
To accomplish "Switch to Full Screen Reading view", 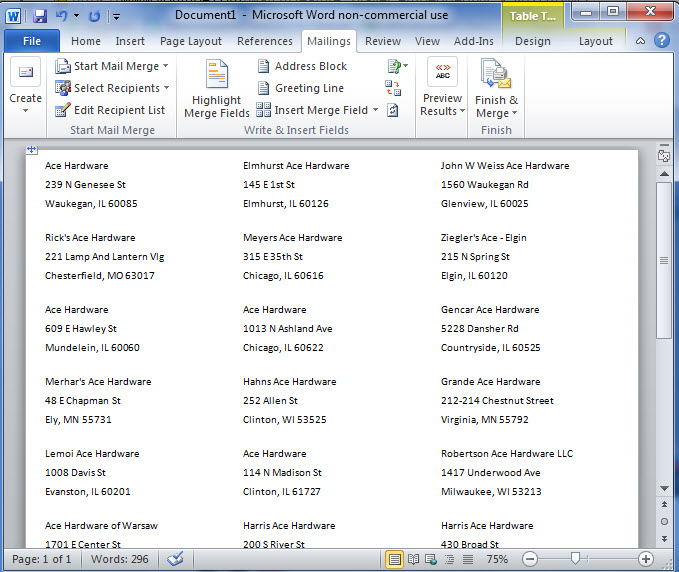I will tap(414, 559).
